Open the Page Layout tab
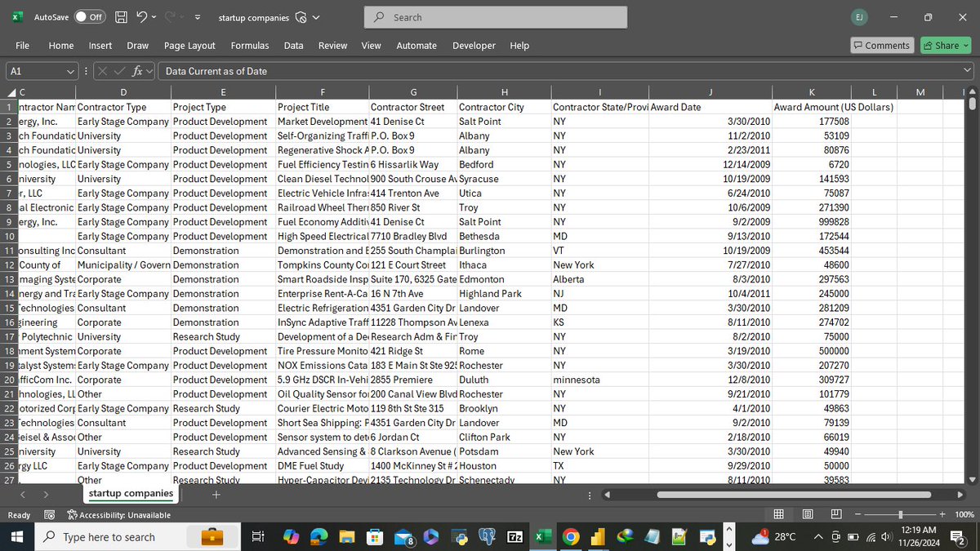 [x=189, y=46]
